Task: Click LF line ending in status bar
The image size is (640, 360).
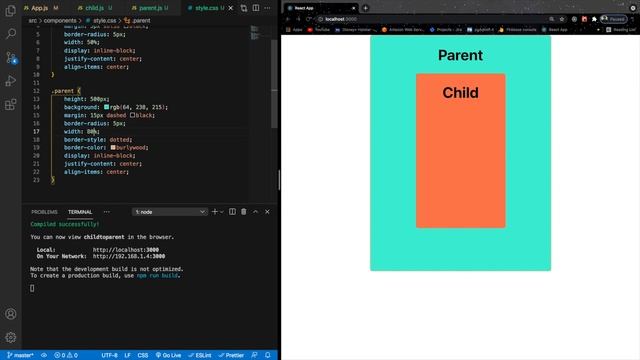Action: [x=127, y=355]
